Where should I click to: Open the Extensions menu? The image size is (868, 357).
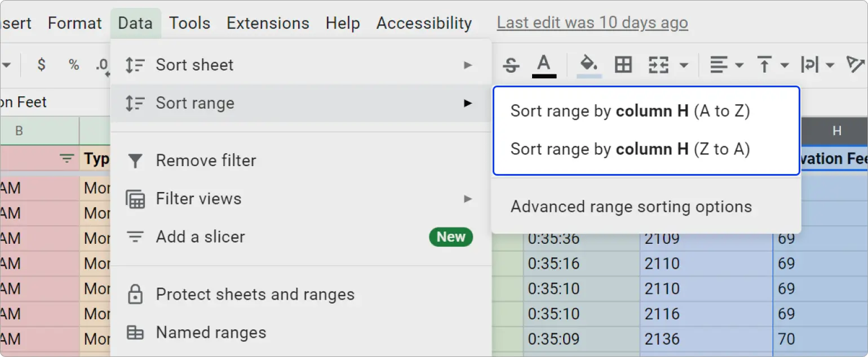pos(268,23)
